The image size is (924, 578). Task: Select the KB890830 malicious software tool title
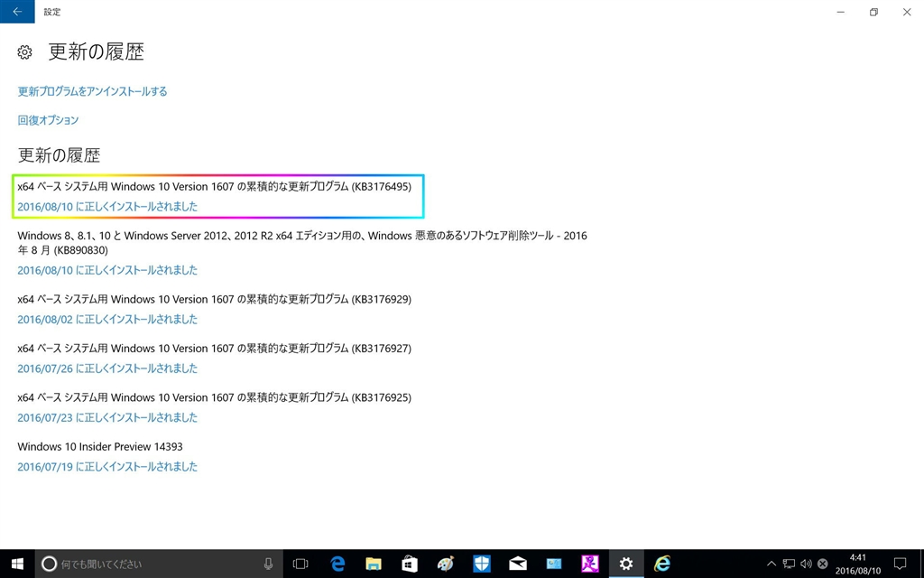tap(302, 243)
